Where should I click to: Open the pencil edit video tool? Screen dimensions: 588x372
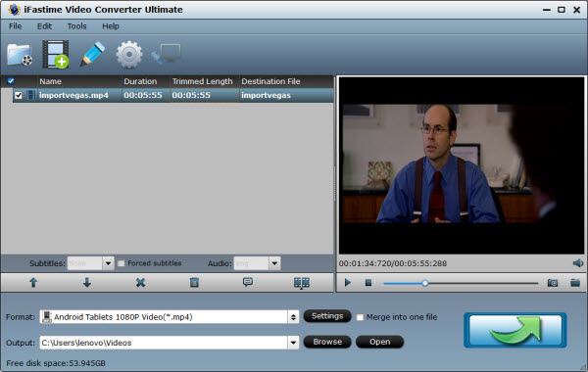tap(92, 54)
